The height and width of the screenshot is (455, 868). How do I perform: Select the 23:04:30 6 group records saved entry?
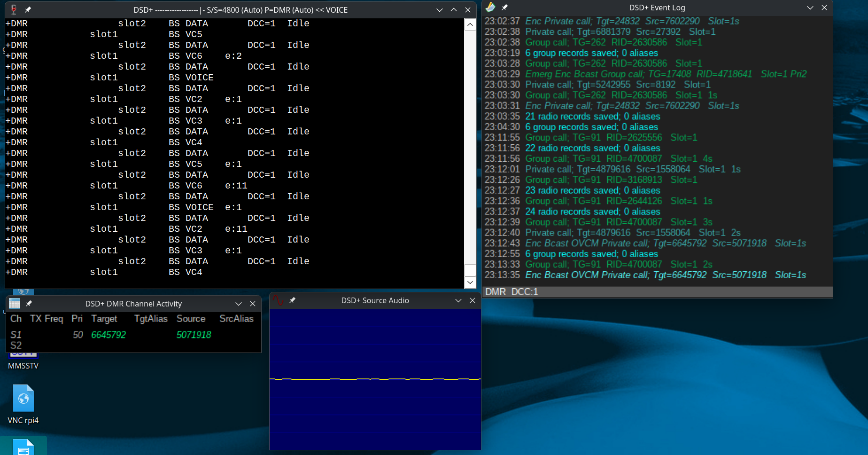[572, 127]
